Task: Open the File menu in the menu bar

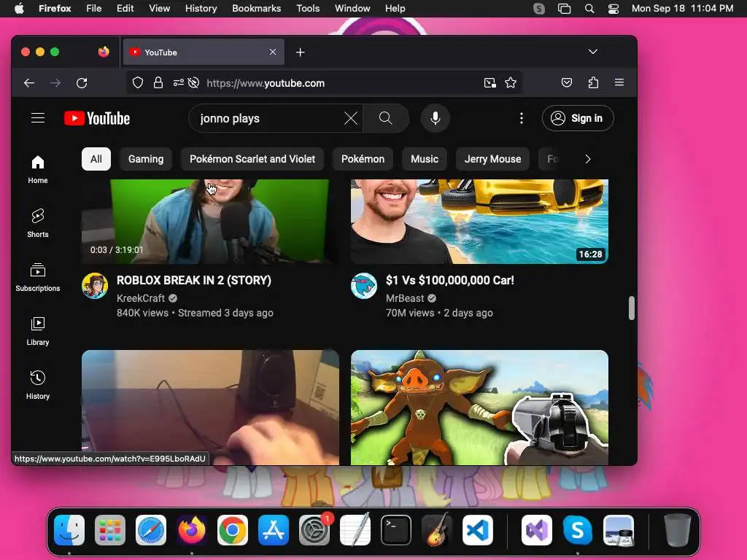Action: click(x=94, y=9)
